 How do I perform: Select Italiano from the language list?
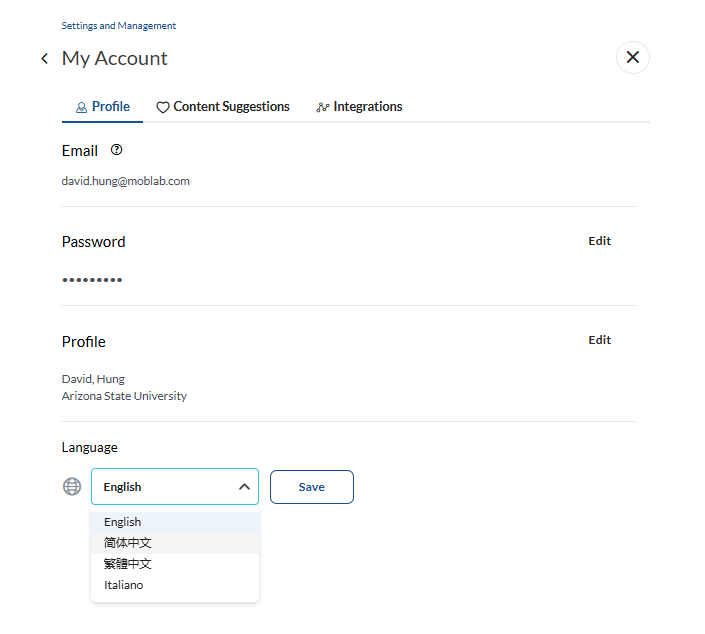click(x=175, y=585)
